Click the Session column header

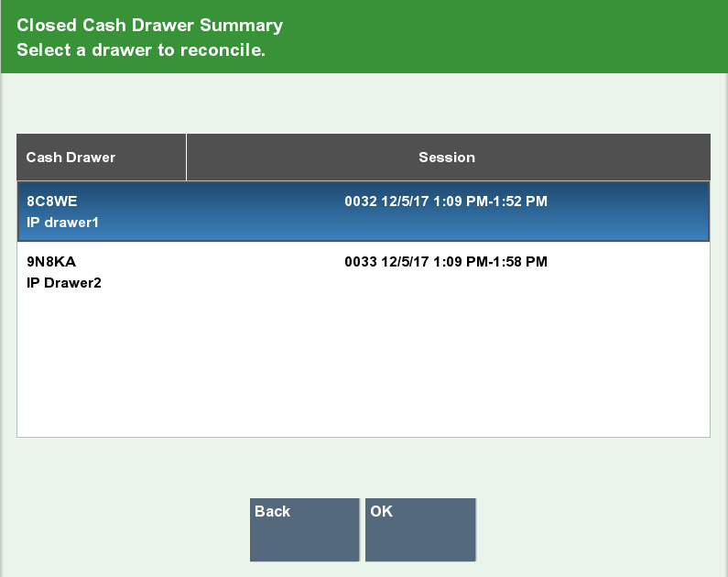[x=448, y=158]
